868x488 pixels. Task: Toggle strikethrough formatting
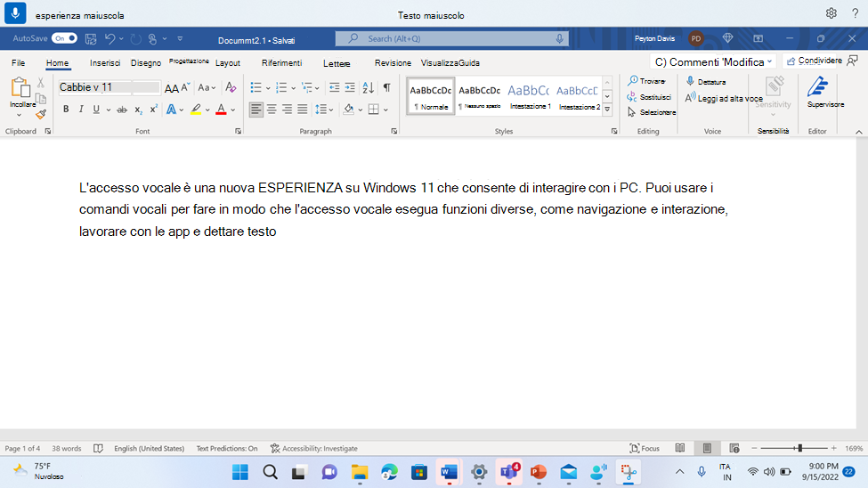pos(122,110)
